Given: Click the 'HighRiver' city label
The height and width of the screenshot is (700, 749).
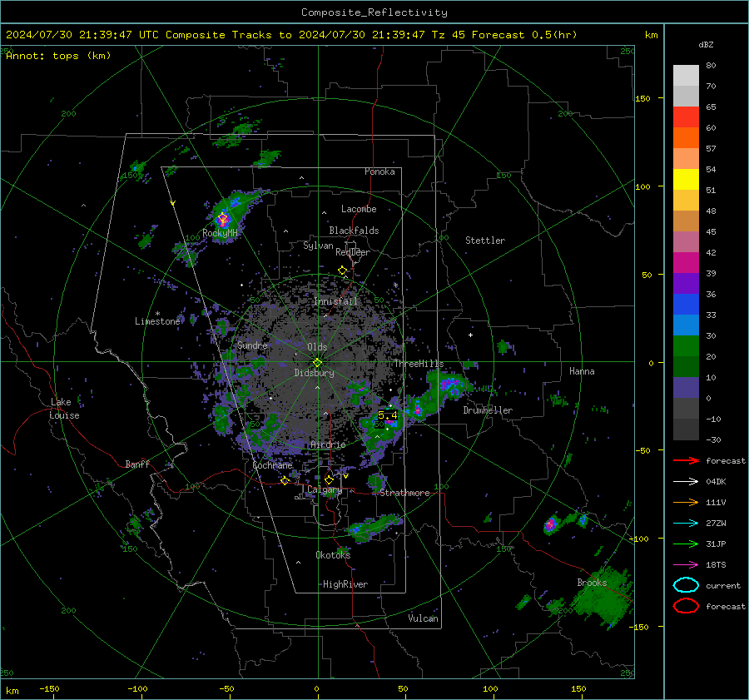Looking at the screenshot, I should coord(345,584).
